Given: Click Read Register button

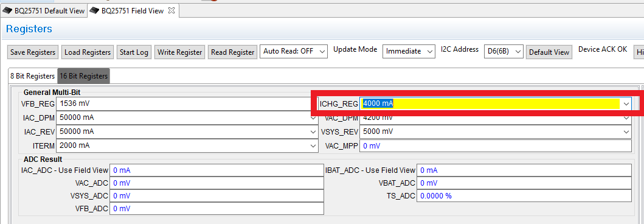Looking at the screenshot, I should 232,52.
